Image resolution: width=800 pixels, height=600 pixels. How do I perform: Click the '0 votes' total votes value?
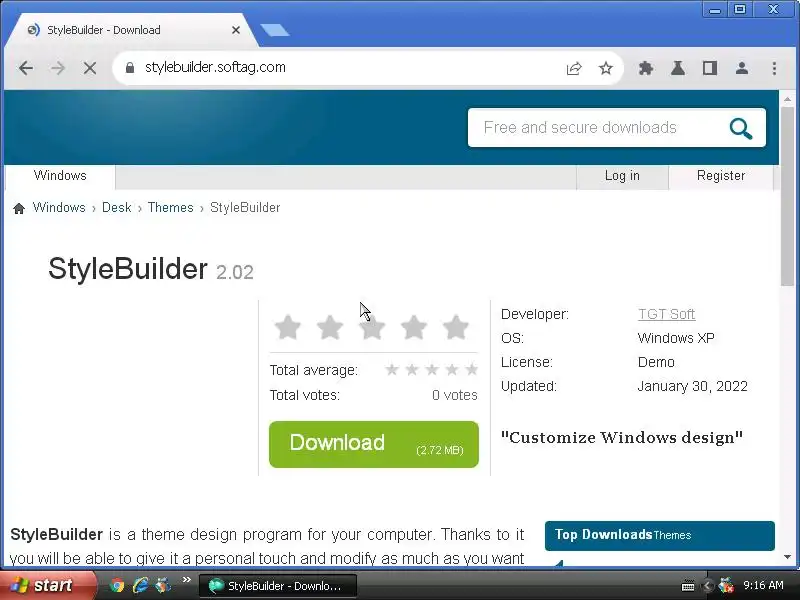point(455,395)
